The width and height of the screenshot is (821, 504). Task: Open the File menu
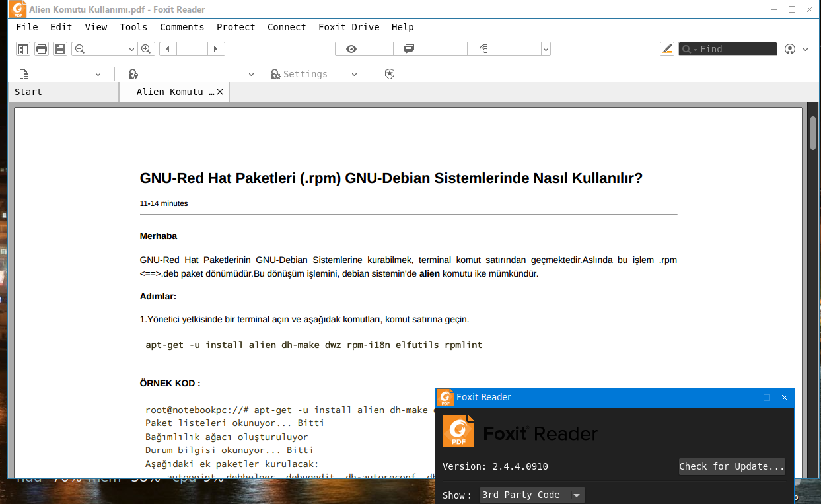tap(27, 27)
